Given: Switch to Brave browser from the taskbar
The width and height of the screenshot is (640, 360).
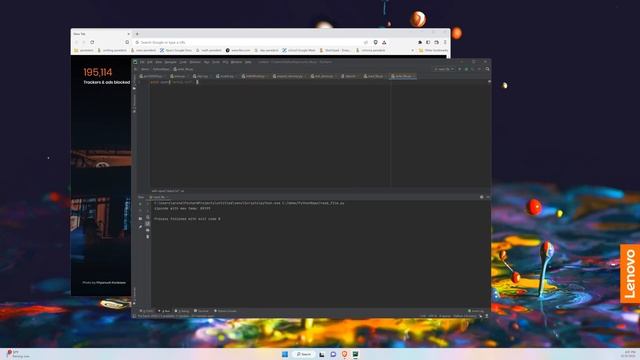Looking at the screenshot, I should click(x=344, y=354).
